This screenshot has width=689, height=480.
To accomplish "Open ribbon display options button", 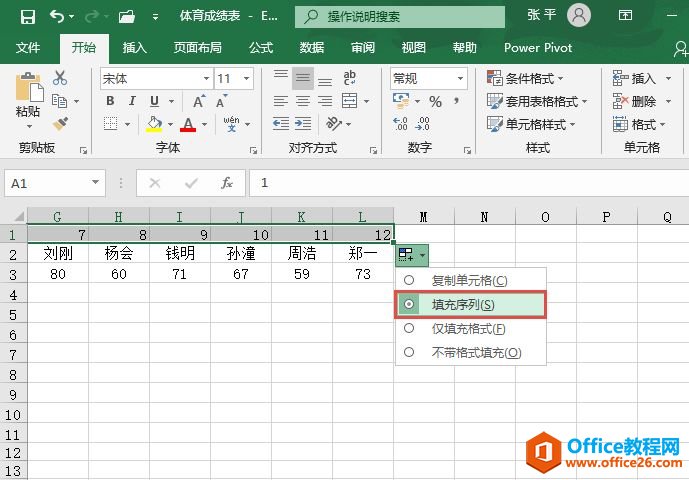I will click(x=625, y=16).
